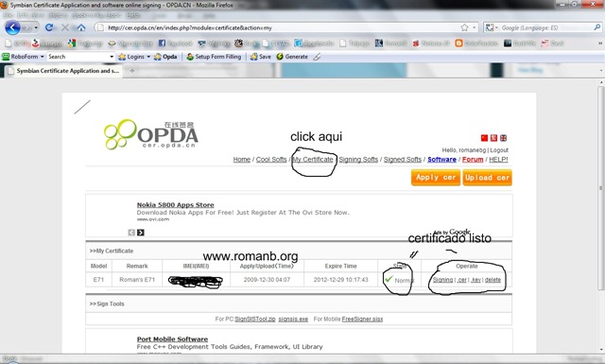Click the OPDA logo

pyautogui.click(x=151, y=134)
